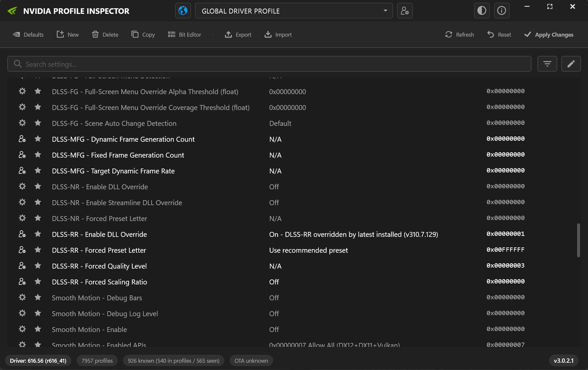Toggle favorite star for Scene Auto Change Detection
The image size is (588, 370).
point(38,123)
